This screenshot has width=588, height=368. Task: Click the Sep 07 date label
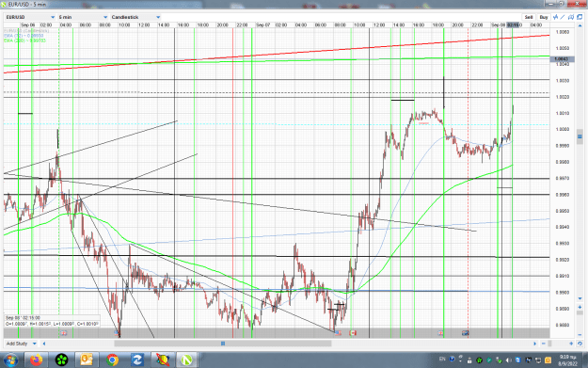(262, 25)
